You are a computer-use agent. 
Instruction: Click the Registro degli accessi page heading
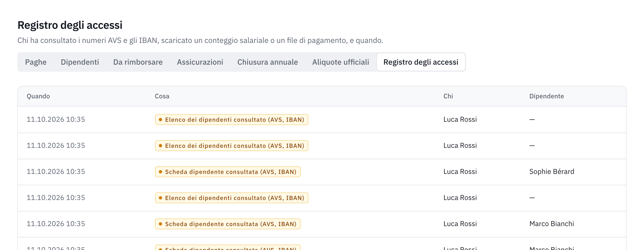pos(70,25)
